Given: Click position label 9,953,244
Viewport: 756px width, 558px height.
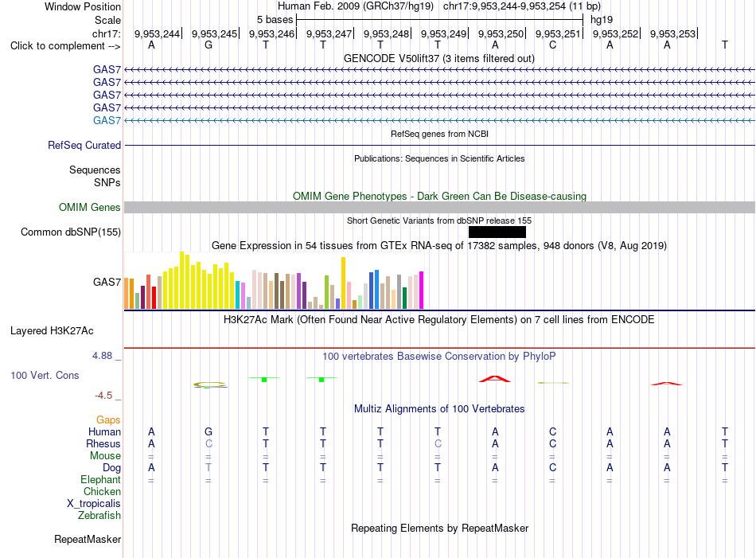Looking at the screenshot, I should click(x=158, y=33).
